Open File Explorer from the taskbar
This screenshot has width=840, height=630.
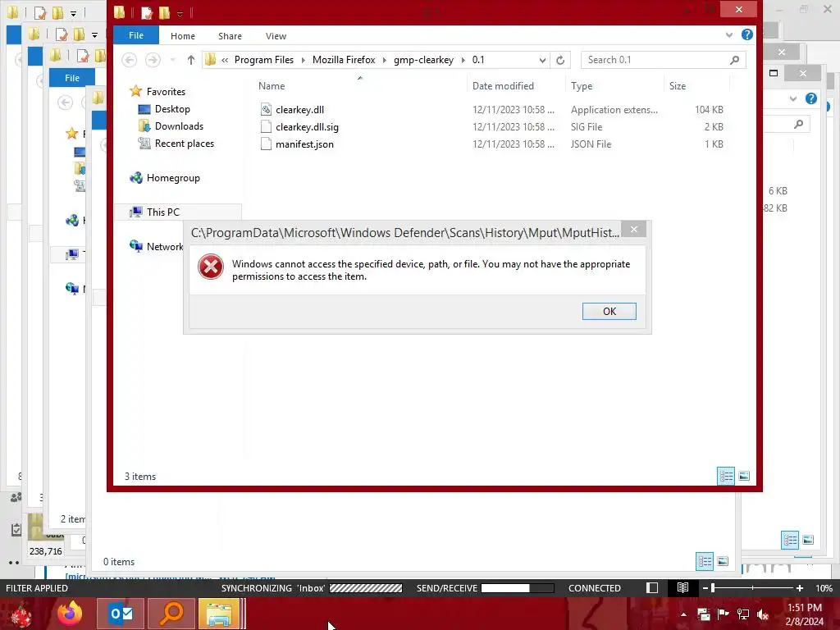point(220,614)
